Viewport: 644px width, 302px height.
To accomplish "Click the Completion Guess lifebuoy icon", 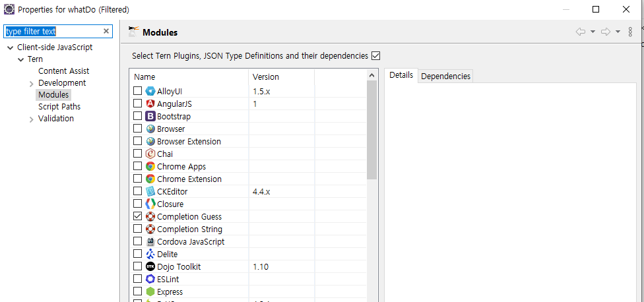I will coord(150,217).
